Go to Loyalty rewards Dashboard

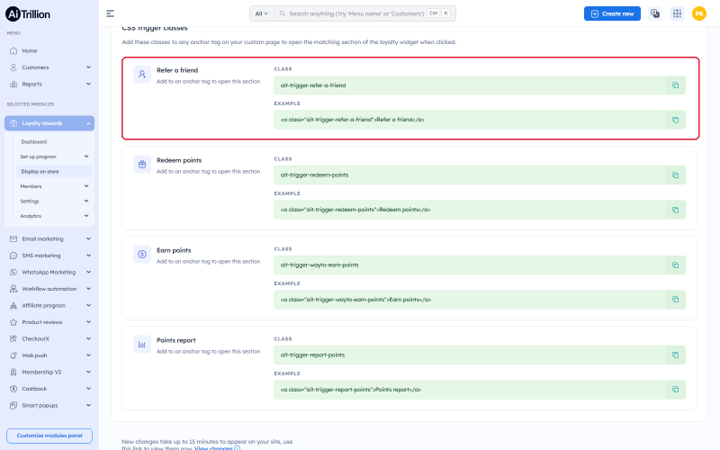pyautogui.click(x=34, y=142)
